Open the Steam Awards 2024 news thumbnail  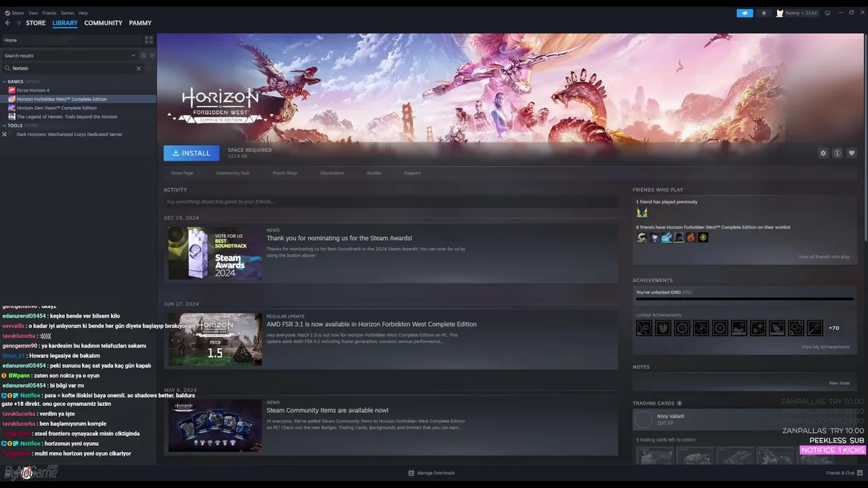pyautogui.click(x=215, y=253)
